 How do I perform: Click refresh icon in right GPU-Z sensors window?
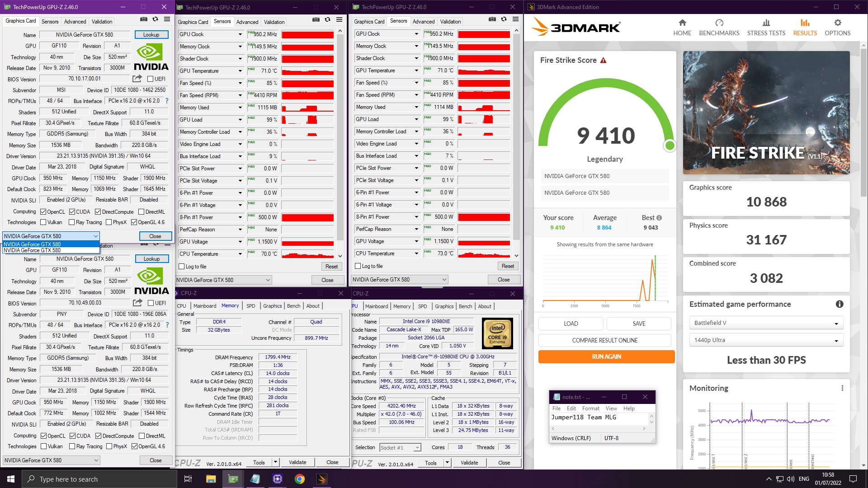click(x=504, y=19)
